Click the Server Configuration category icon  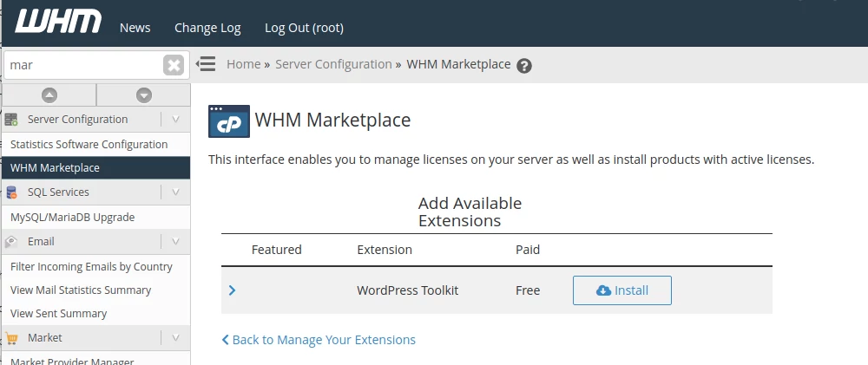pos(11,120)
